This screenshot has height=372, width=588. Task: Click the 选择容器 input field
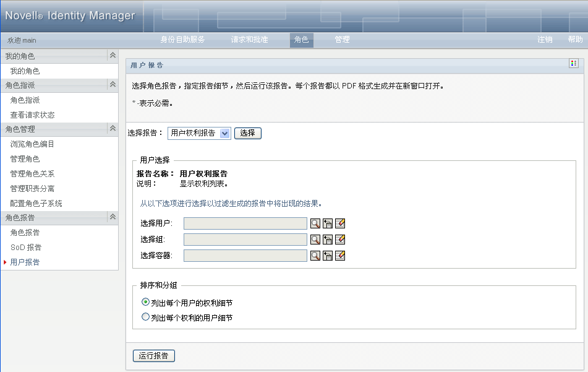pyautogui.click(x=245, y=256)
